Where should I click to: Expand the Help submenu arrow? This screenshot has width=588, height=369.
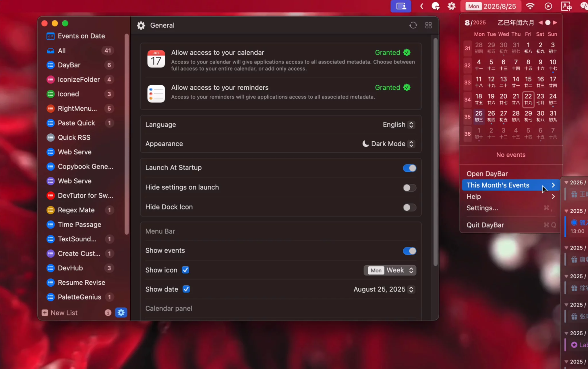click(x=553, y=197)
